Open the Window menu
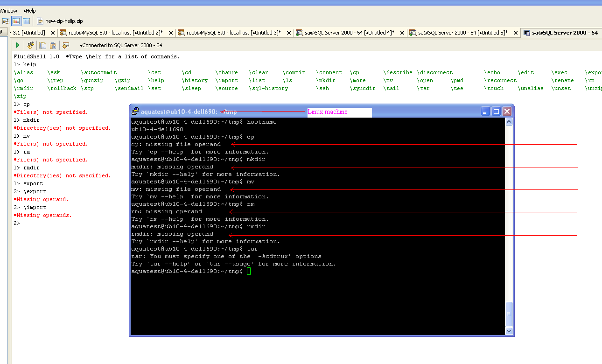The image size is (602, 364). coord(9,11)
